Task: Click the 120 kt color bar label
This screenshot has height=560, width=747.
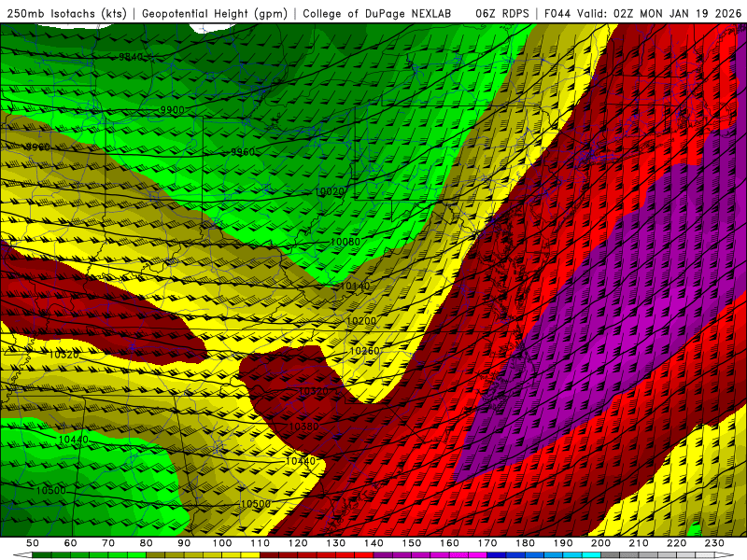Action: coord(298,543)
